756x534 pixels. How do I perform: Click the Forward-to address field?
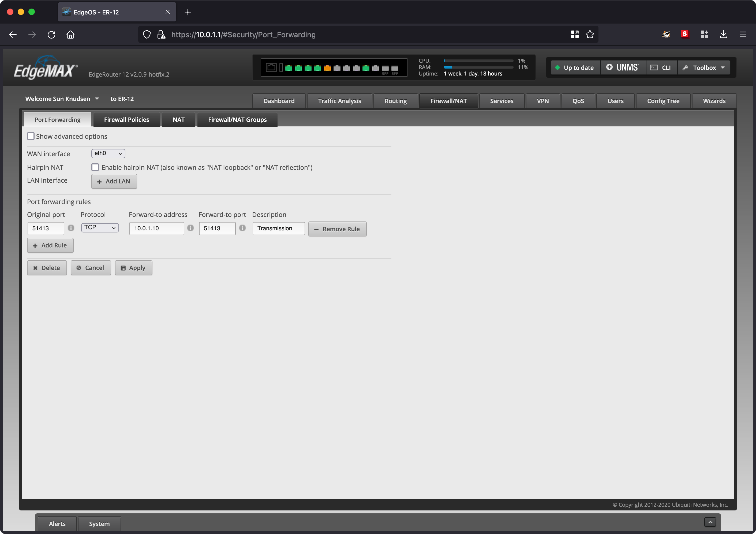coord(156,228)
